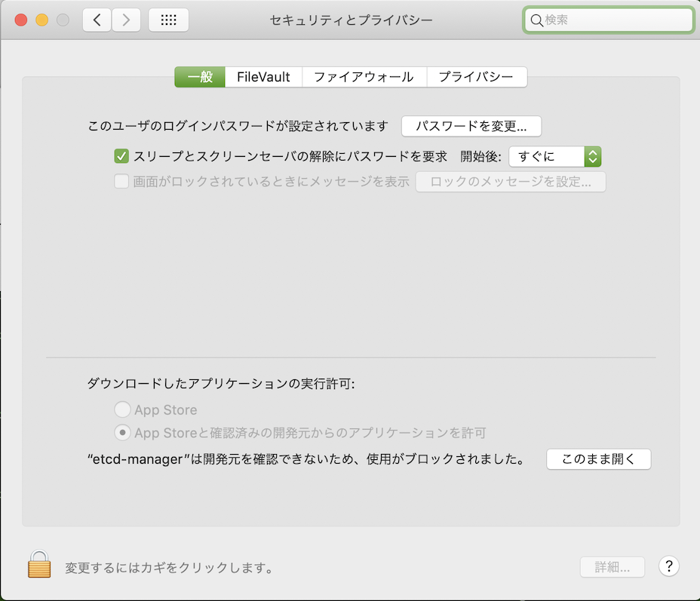This screenshot has width=700, height=601.
Task: Enable message display when screen is locked
Action: point(121,182)
